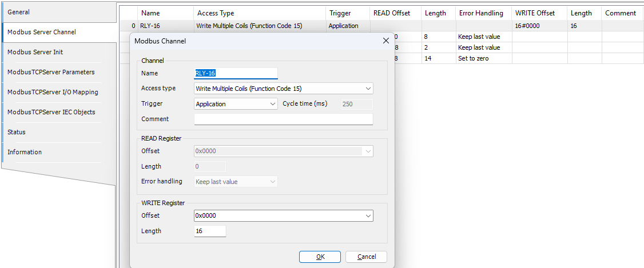The image size is (644, 268).
Task: Click the Access Type column header
Action: pos(260,13)
